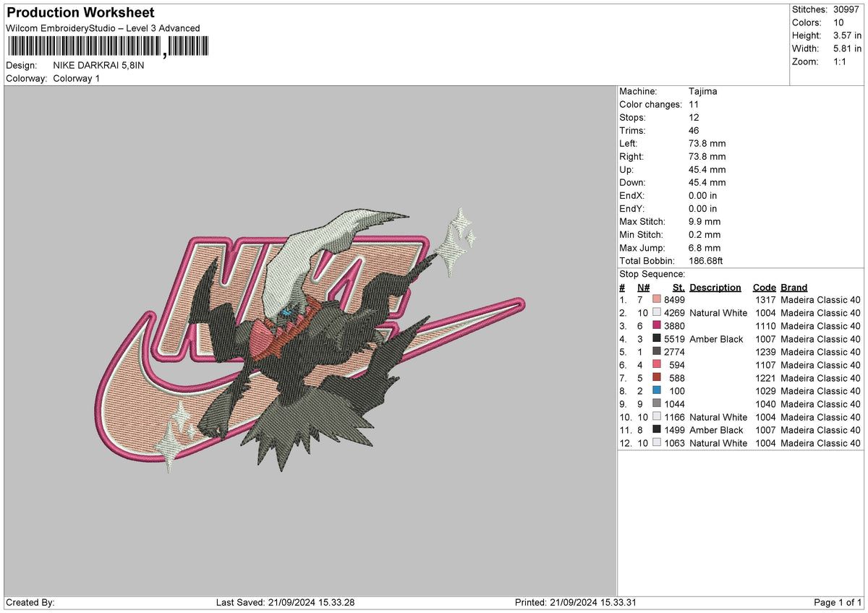Click the Width value 5.81 in
Image resolution: width=868 pixels, height=613 pixels.
coord(847,48)
